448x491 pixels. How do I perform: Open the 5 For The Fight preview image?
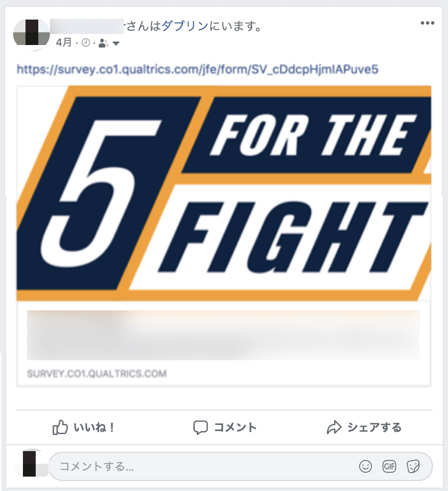point(224,193)
